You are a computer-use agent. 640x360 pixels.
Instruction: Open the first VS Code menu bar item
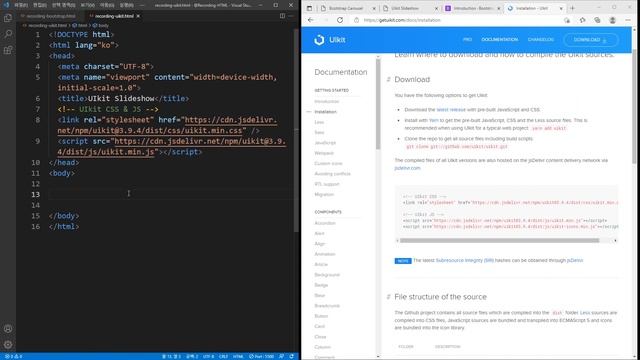click(x=21, y=5)
